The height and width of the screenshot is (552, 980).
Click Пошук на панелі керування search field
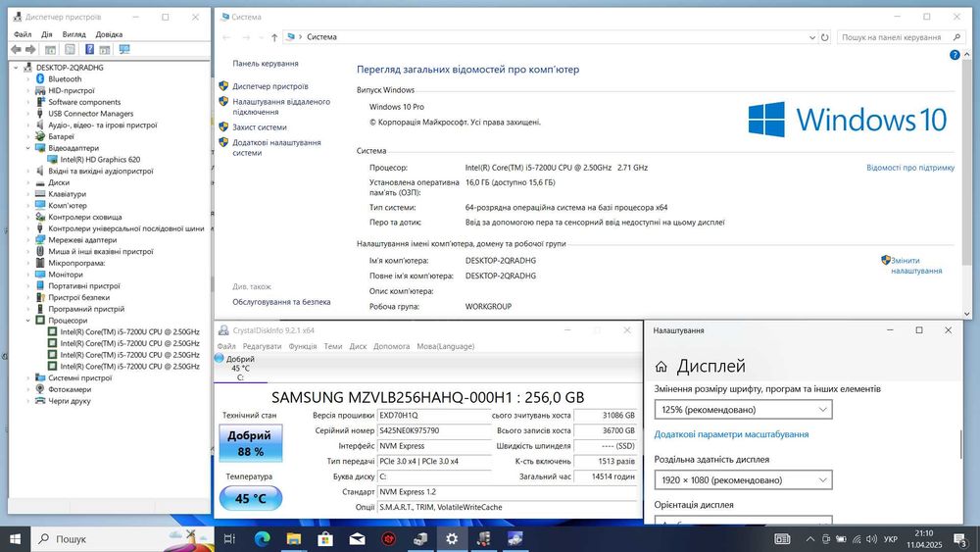902,37
